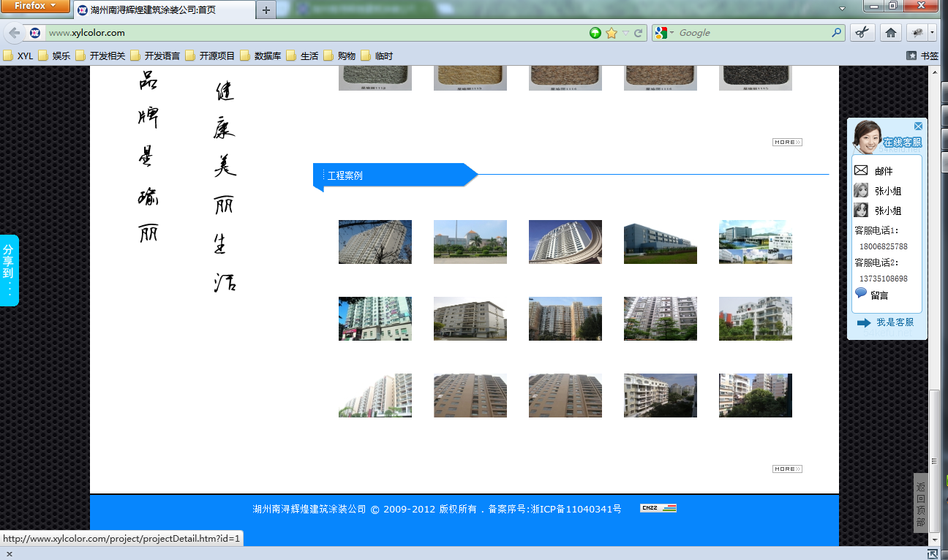Click the envelope 邮件 icon in service panel
This screenshot has width=948, height=560.
(x=861, y=170)
